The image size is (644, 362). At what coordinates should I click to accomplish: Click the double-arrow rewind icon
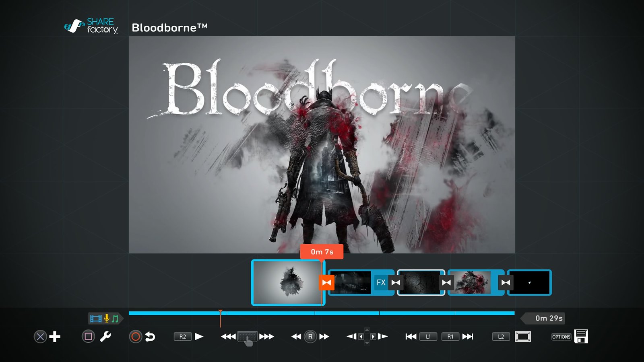pos(296,337)
